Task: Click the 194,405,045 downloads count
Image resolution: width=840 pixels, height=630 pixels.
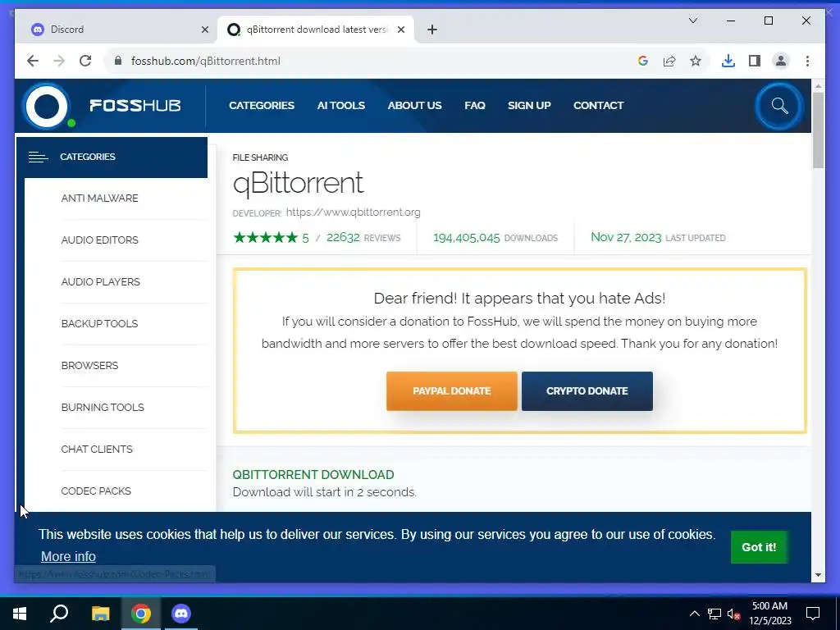Action: pos(466,237)
